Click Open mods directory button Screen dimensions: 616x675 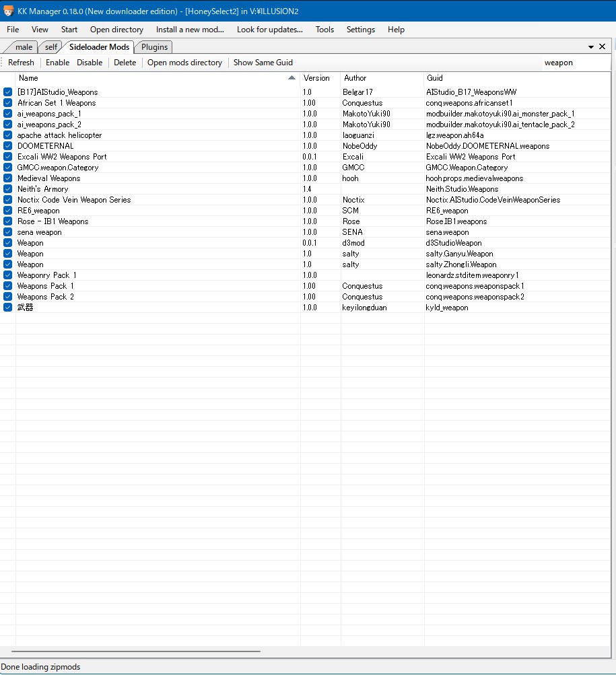coord(184,63)
